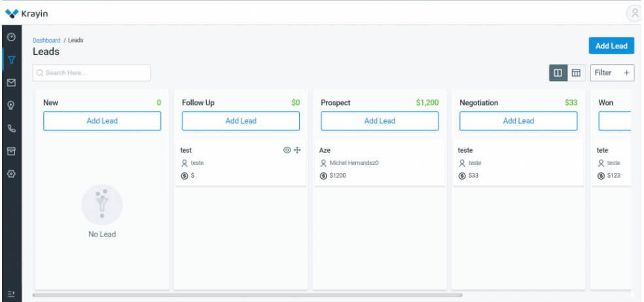This screenshot has height=302, width=644.
Task: Click person icon on the tete card
Action: click(601, 163)
